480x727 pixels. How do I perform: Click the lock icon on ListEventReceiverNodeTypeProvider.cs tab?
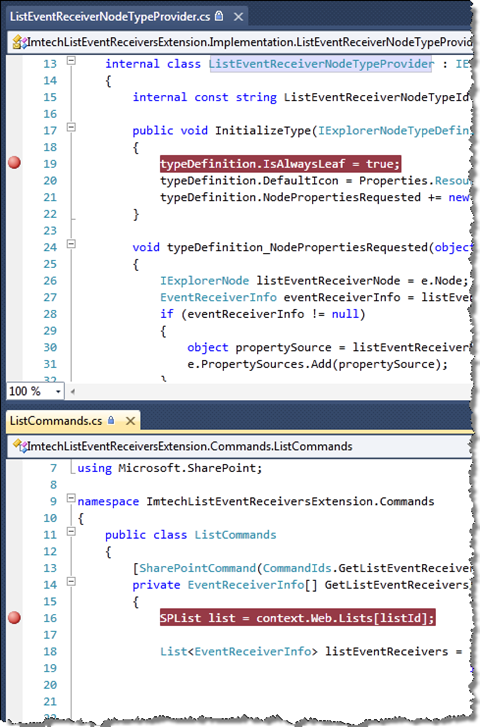tap(219, 16)
